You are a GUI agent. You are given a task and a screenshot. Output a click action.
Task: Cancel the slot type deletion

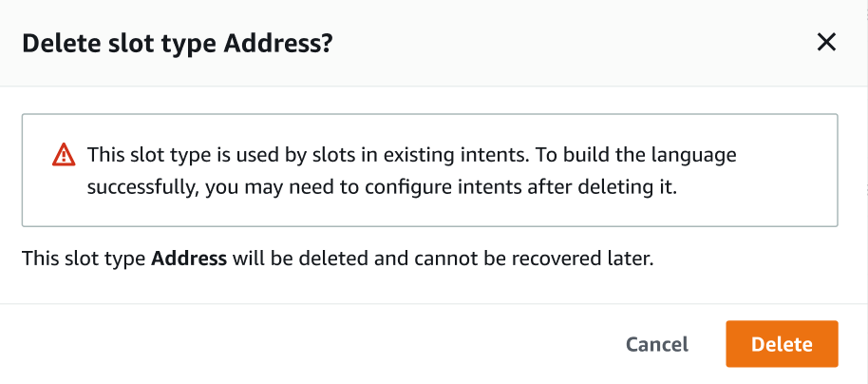pyautogui.click(x=656, y=344)
